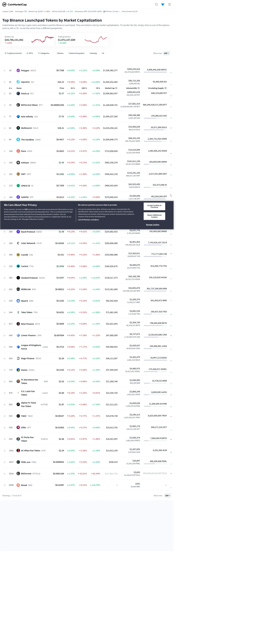The image size is (278, 644).
Task: Click the Market Cap info icon
Action: click(x=116, y=88)
